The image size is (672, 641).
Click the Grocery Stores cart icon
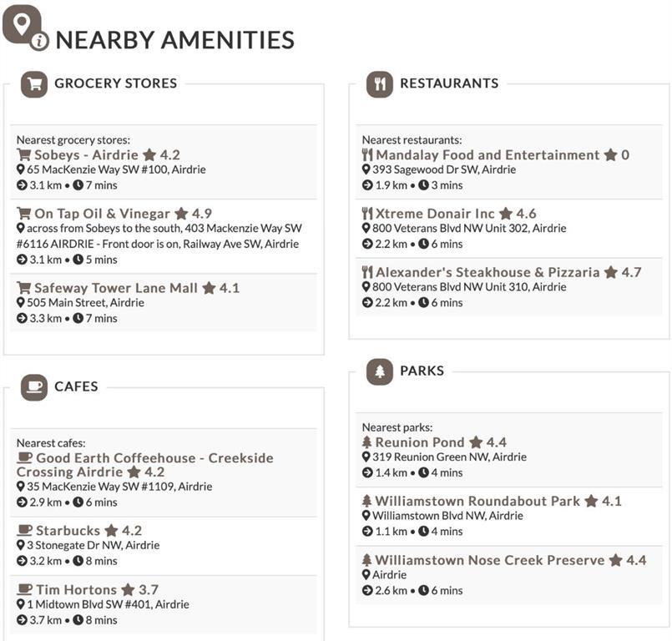34,83
